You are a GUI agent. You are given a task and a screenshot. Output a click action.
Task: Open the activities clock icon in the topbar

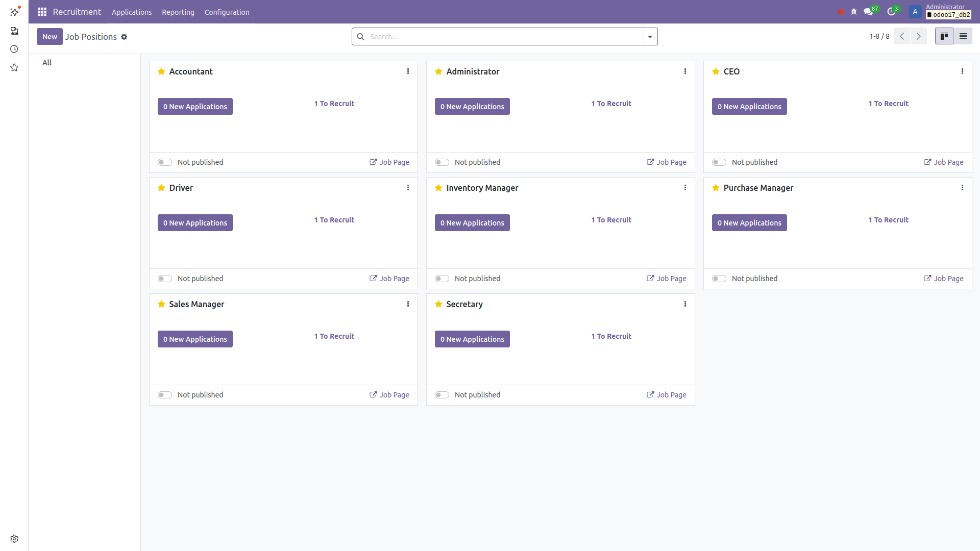pyautogui.click(x=893, y=11)
